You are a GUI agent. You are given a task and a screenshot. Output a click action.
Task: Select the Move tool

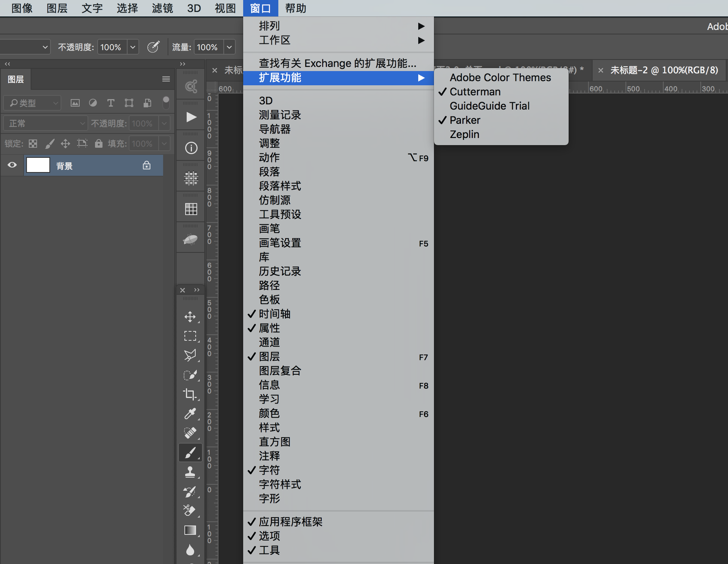pos(190,317)
